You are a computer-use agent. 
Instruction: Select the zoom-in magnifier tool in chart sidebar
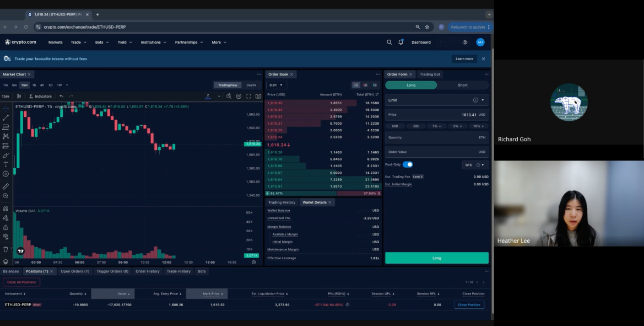6,196
